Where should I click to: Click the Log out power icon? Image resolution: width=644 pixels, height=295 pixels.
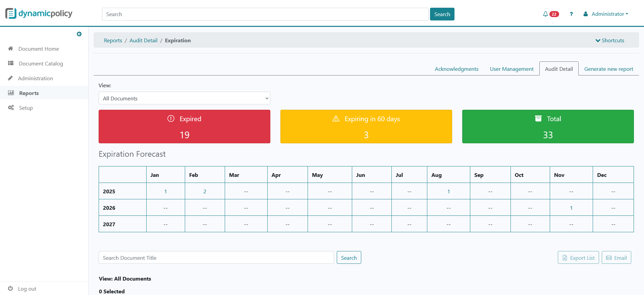[x=10, y=288]
